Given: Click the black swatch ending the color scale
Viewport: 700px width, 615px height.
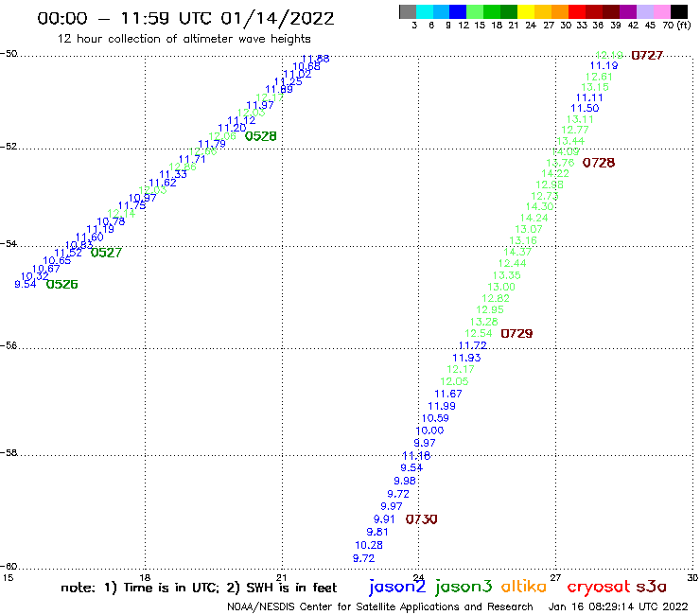Looking at the screenshot, I should [678, 11].
